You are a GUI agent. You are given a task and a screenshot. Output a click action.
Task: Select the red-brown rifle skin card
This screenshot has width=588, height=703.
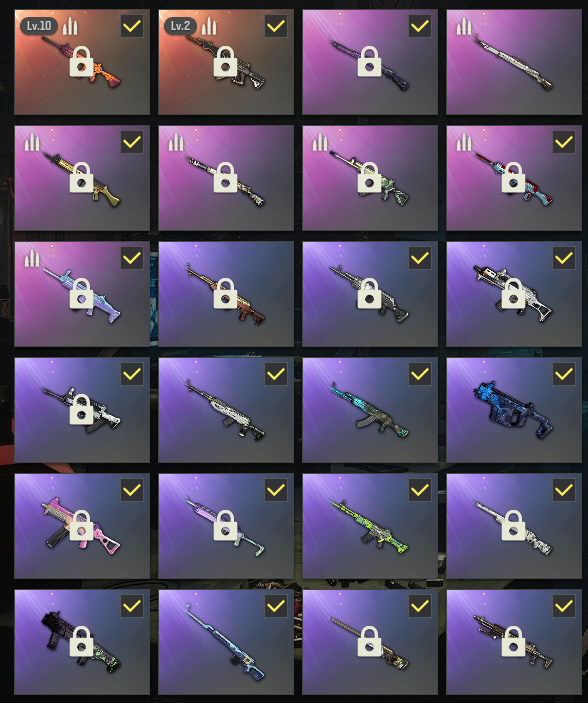click(x=226, y=294)
